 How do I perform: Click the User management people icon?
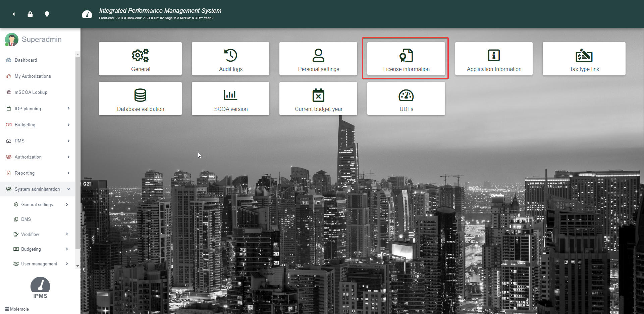pyautogui.click(x=16, y=264)
